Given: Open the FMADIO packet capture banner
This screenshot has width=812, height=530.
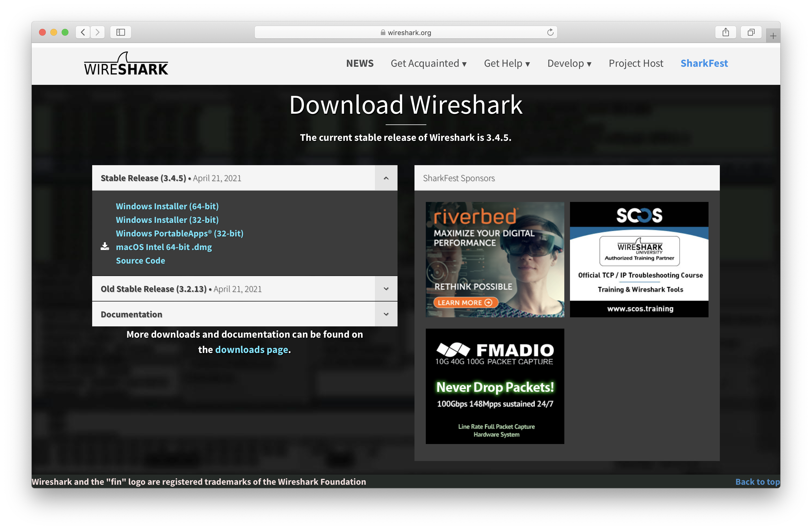Looking at the screenshot, I should (495, 386).
